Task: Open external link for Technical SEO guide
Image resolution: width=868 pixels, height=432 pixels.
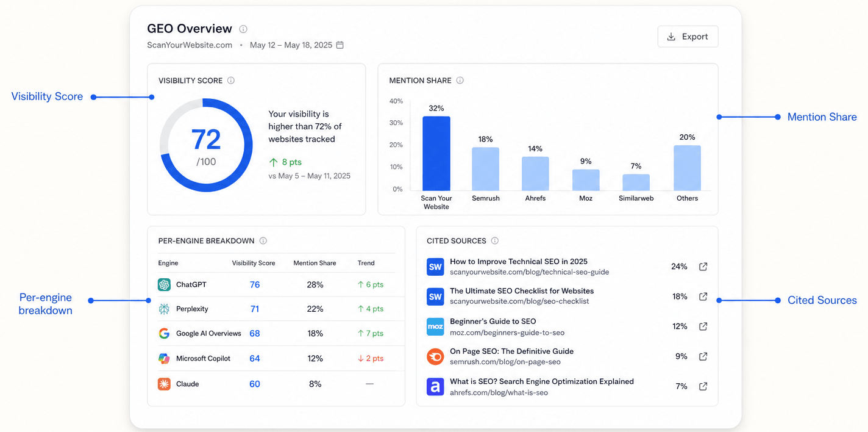Action: point(703,267)
